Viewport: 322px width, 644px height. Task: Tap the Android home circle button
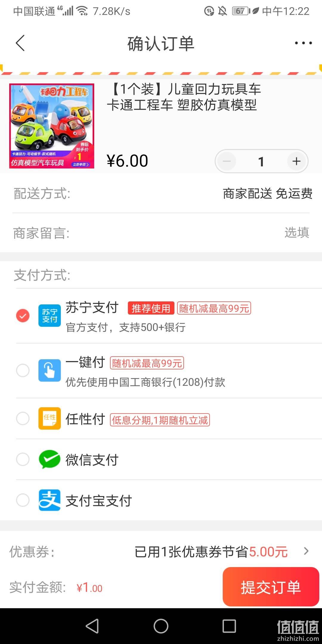pyautogui.click(x=161, y=626)
